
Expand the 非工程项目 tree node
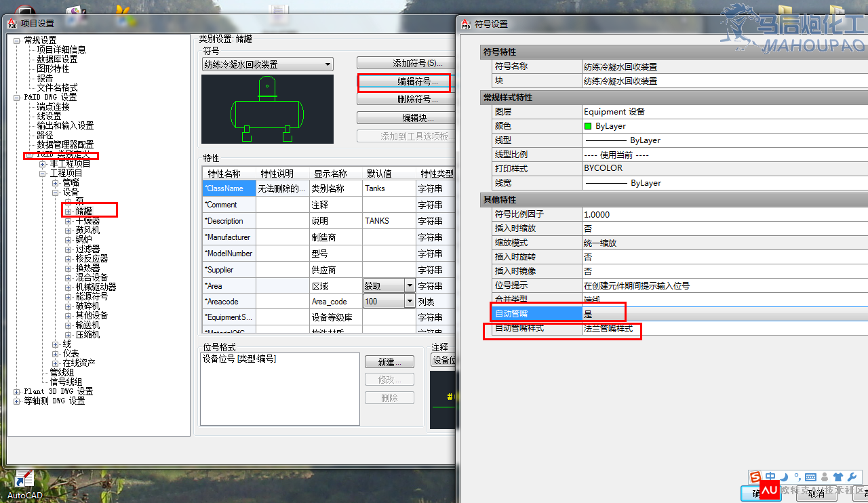point(43,164)
